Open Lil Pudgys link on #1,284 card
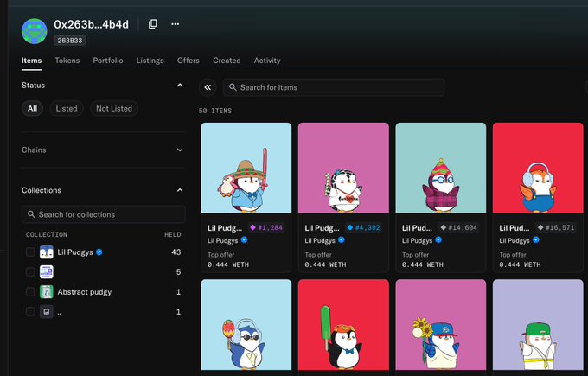 point(223,240)
